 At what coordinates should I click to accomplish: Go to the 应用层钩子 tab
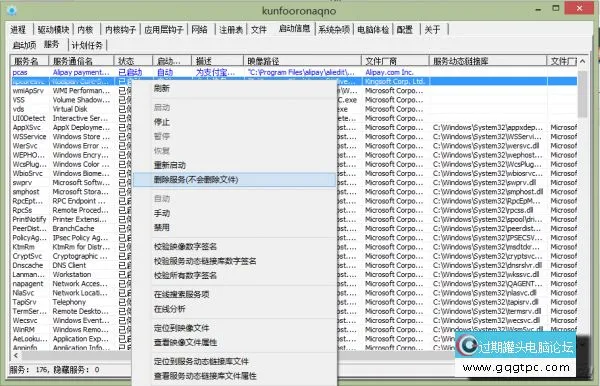(x=164, y=29)
